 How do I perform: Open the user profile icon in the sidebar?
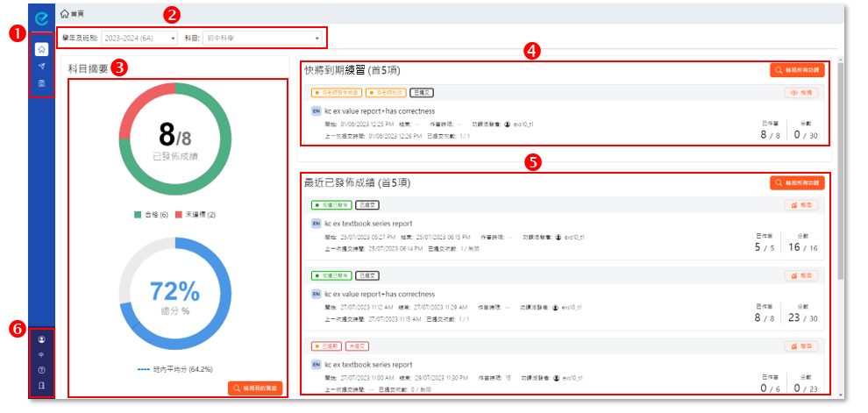[x=41, y=338]
